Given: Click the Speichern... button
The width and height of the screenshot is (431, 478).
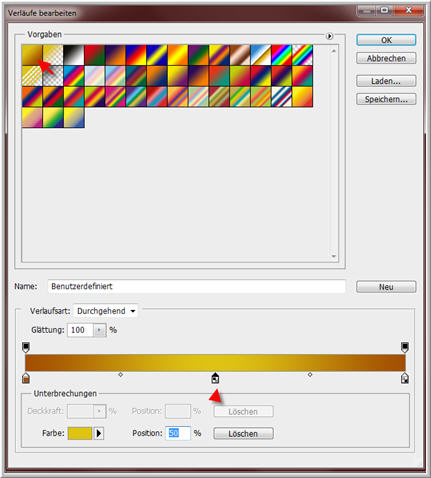Looking at the screenshot, I should [x=386, y=99].
